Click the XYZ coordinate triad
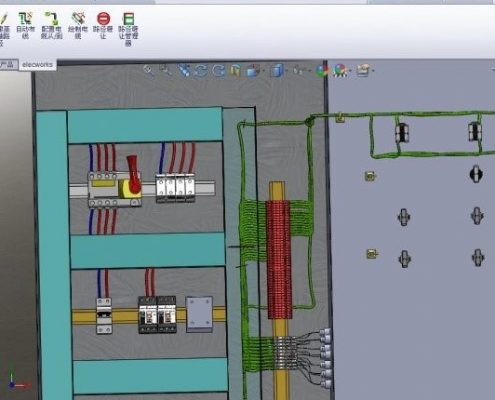Viewport: 495px width, 400px height. pyautogui.click(x=17, y=382)
